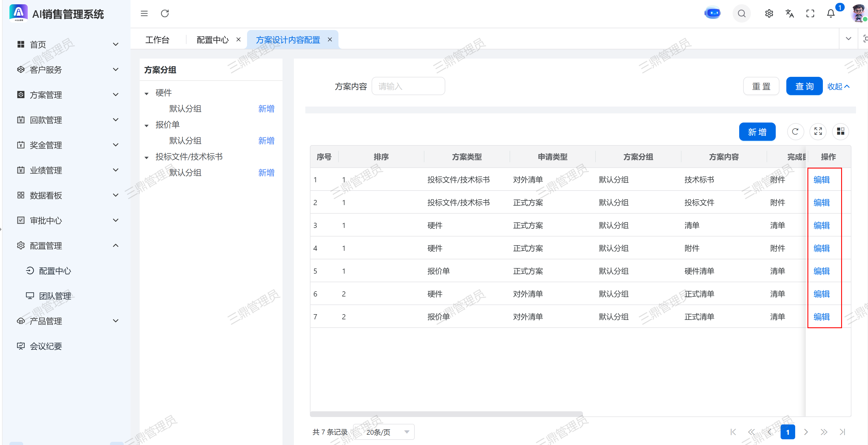Open the column settings grid icon
Screen dimensions: 868x445
coord(840,131)
